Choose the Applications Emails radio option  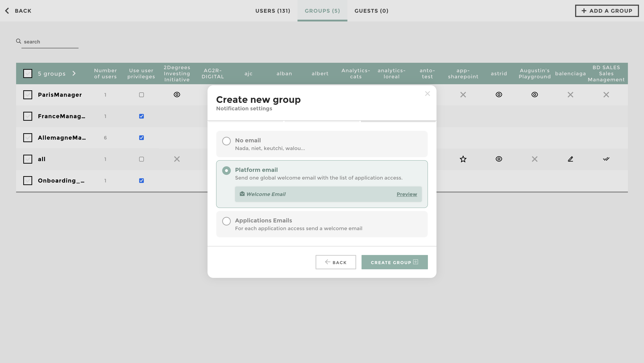[x=226, y=221]
